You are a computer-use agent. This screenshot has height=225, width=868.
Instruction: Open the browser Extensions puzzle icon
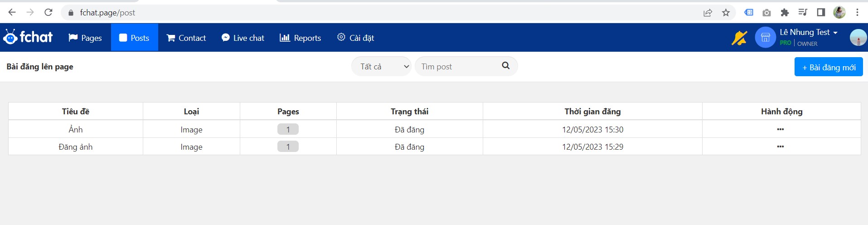tap(785, 13)
